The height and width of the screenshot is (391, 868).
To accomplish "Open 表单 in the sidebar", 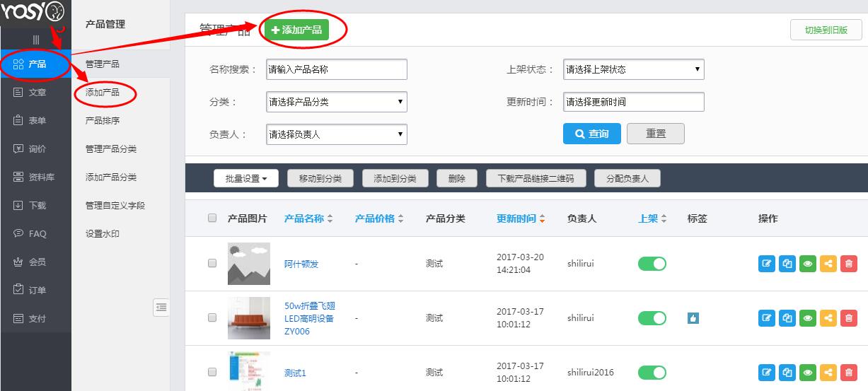I will click(35, 121).
